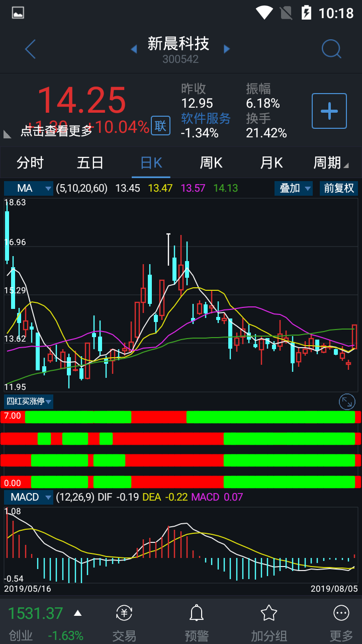Switch to 周K weekly tab
362x644 pixels.
[x=211, y=163]
